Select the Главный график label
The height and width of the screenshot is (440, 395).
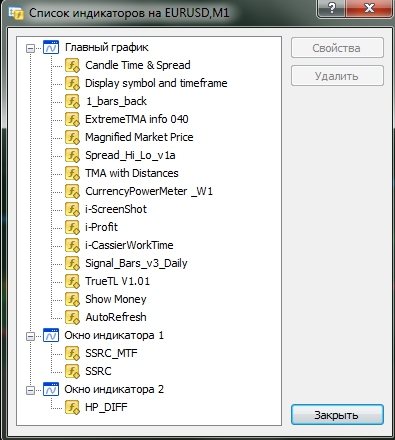tap(107, 47)
